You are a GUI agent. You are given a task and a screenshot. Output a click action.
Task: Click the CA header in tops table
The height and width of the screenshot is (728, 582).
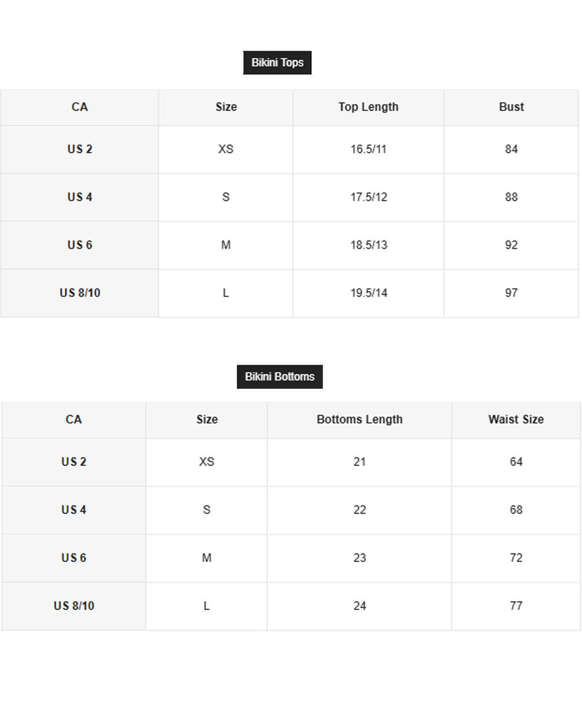[x=80, y=107]
